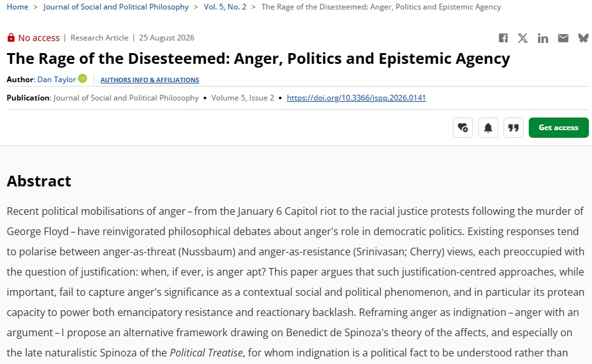Open alerts via bell icon

tap(488, 128)
